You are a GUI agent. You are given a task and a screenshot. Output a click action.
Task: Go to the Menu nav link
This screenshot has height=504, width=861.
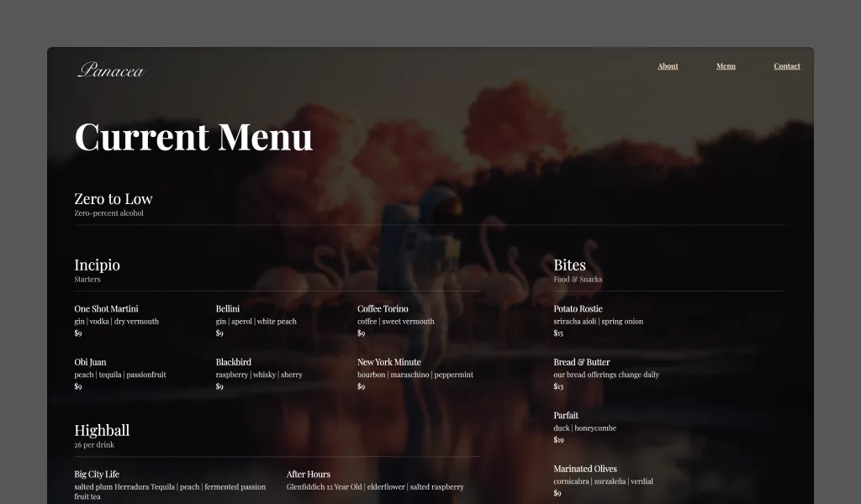click(726, 66)
